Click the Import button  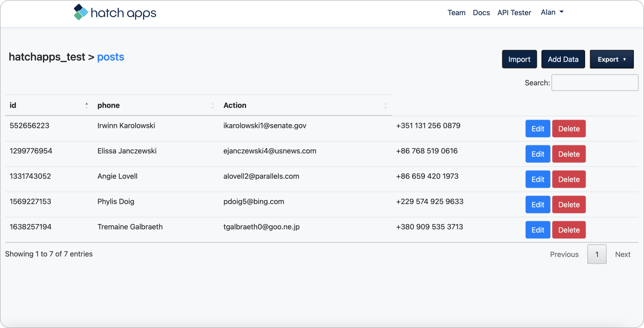pos(519,59)
